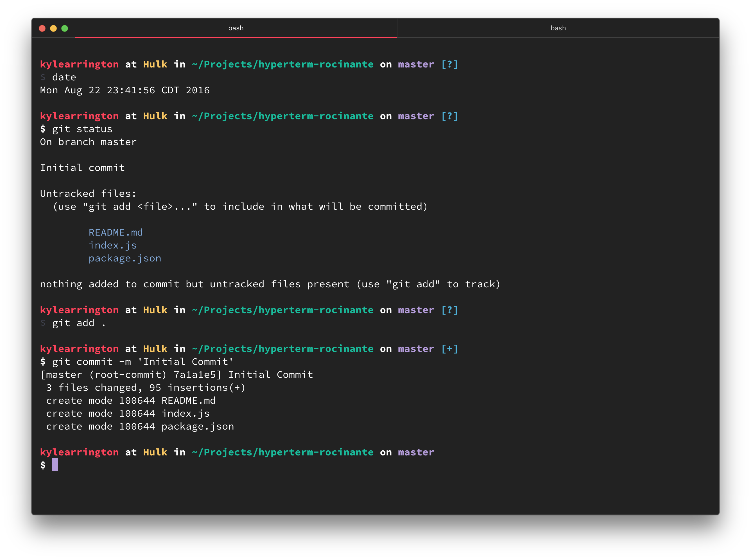
Task: Click the 'git add .' command text
Action: point(79,323)
